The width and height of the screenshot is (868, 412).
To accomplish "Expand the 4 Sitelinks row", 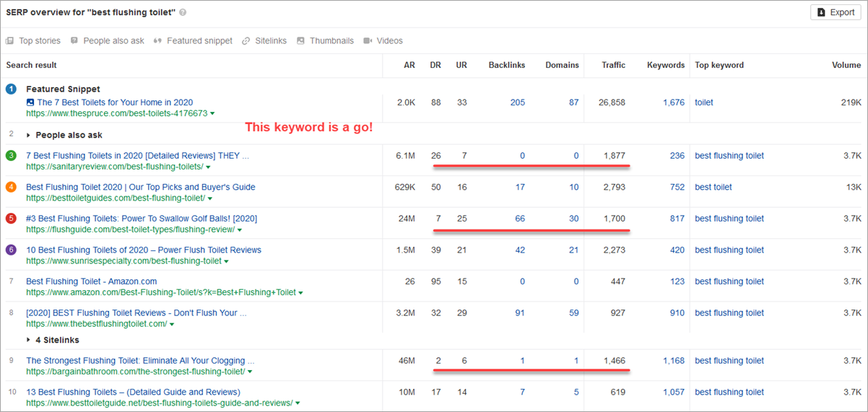I will coord(29,340).
